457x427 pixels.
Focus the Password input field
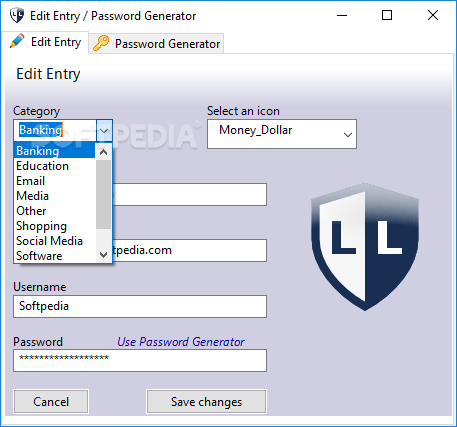coord(140,360)
